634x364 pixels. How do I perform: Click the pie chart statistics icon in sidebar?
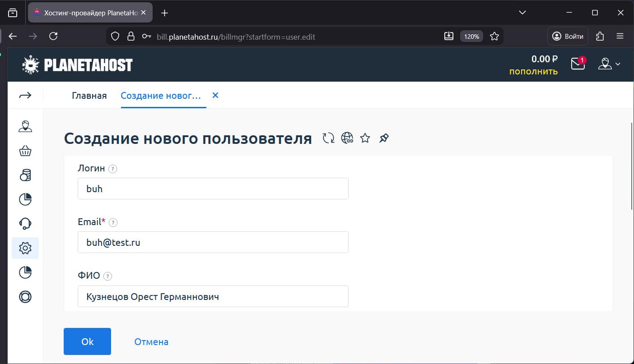[25, 199]
